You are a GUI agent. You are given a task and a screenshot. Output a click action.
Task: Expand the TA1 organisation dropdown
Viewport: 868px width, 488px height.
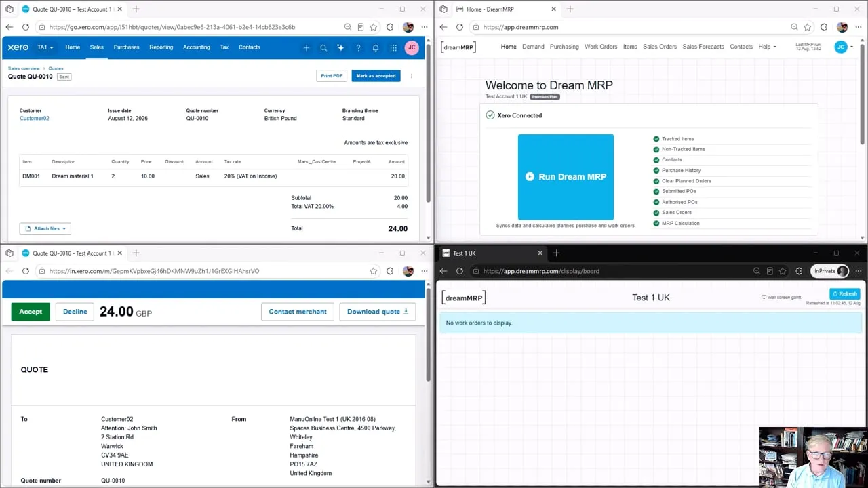[45, 47]
